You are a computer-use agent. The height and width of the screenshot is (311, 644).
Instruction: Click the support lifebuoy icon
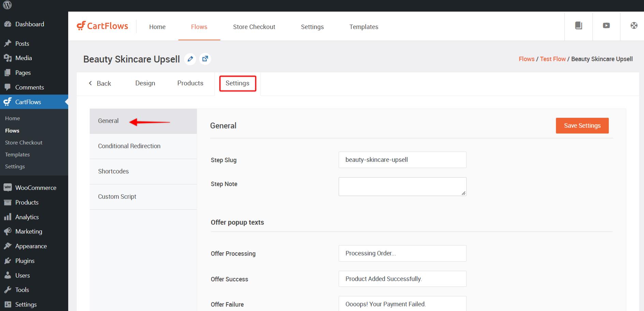tap(634, 26)
